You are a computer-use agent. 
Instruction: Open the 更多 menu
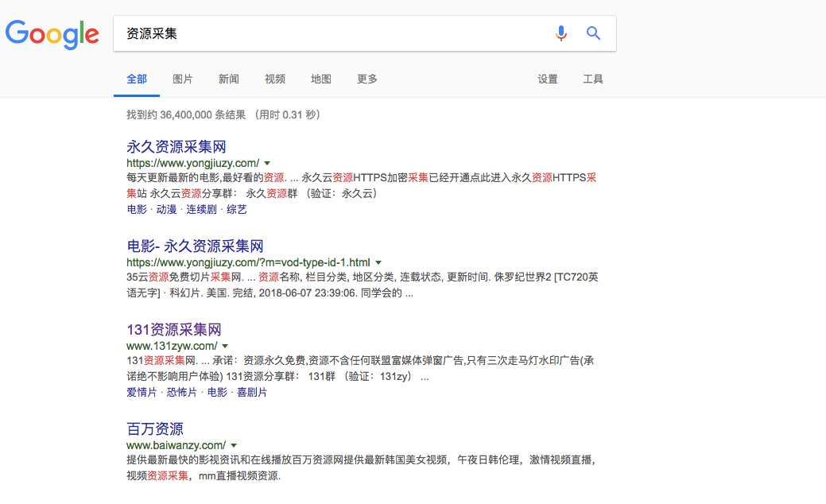tap(367, 79)
